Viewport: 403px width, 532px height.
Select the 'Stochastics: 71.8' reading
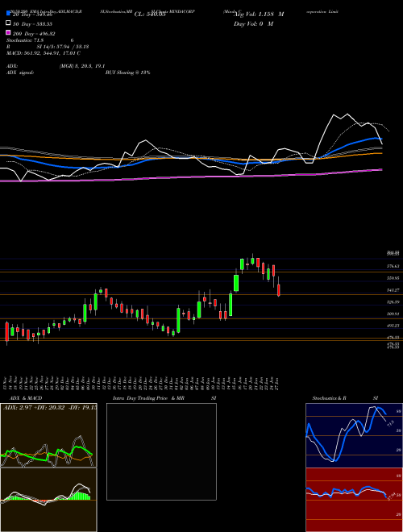25,40
